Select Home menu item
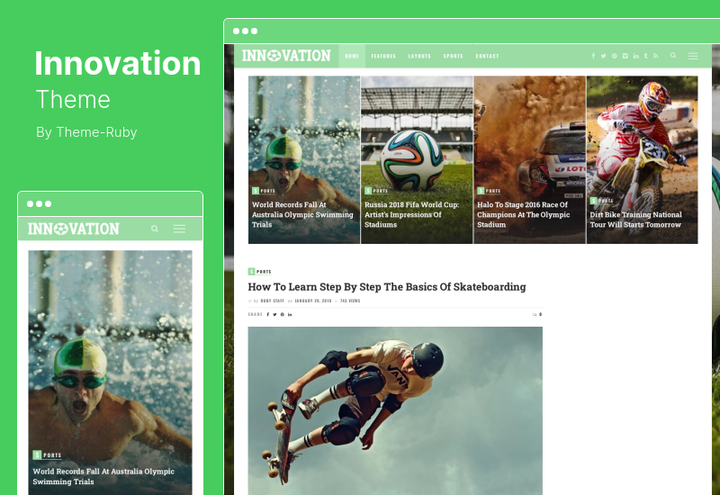 coord(352,56)
